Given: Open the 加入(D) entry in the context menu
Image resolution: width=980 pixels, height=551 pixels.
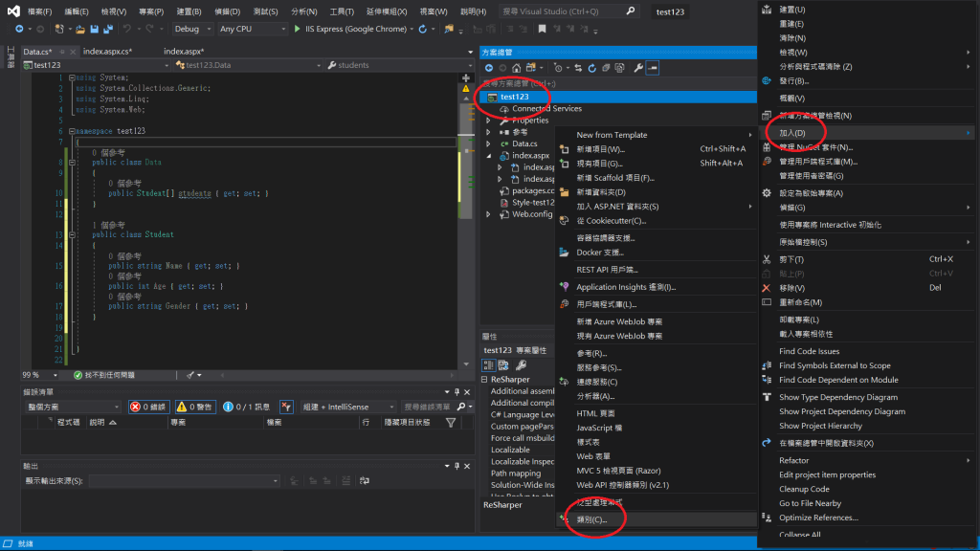Looking at the screenshot, I should (868, 133).
